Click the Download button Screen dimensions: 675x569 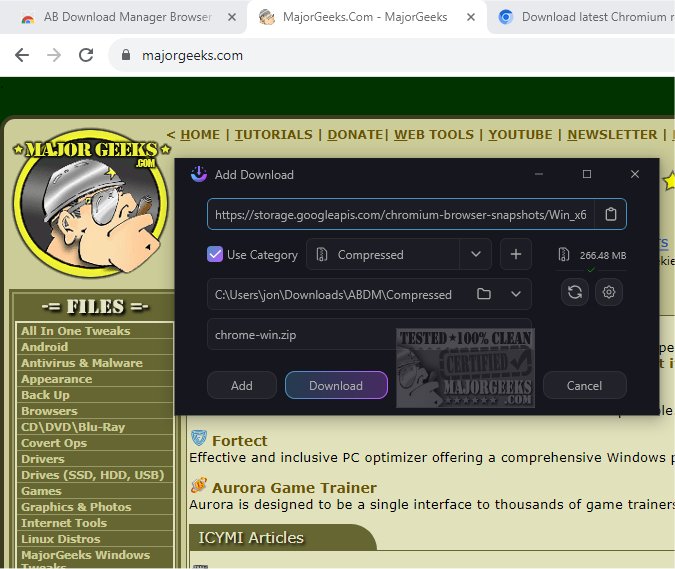coord(336,385)
